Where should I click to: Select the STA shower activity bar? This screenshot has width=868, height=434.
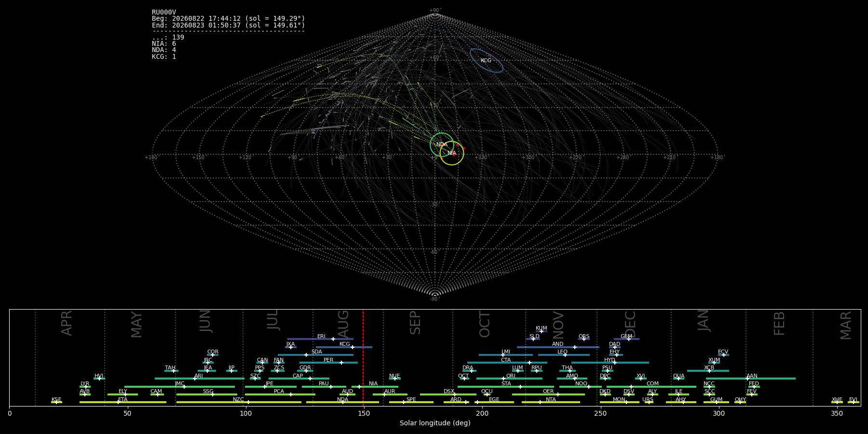click(x=506, y=386)
